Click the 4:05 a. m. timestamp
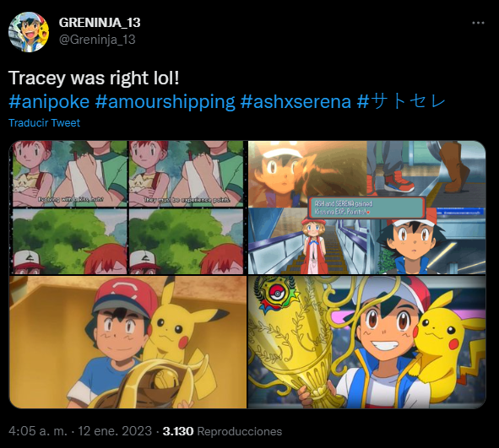 point(38,431)
